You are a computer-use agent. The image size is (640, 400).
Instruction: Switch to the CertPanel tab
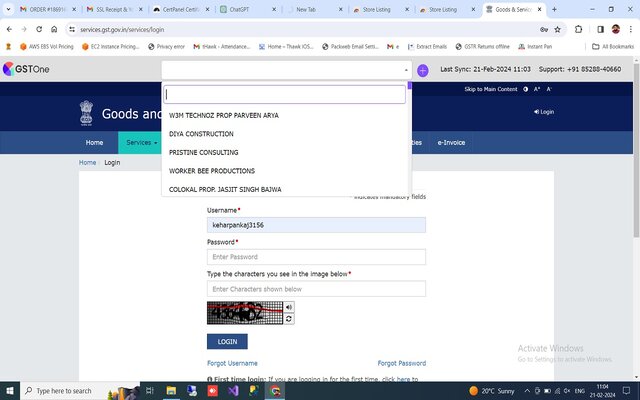point(181,9)
